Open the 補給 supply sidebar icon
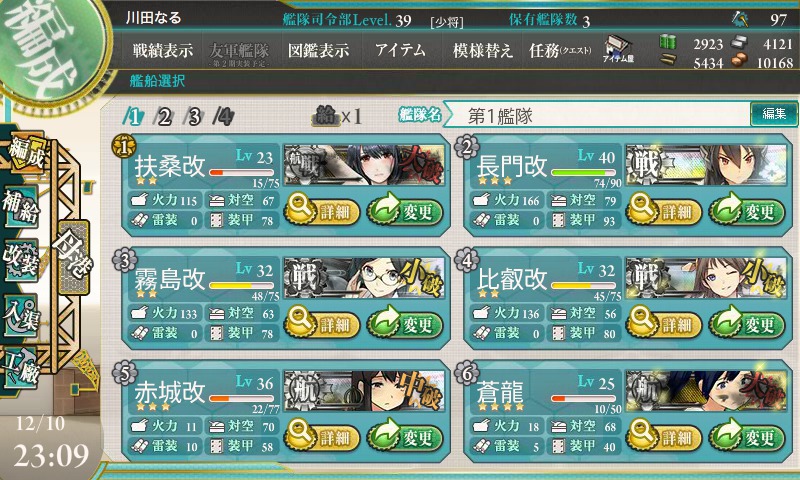 pos(20,207)
